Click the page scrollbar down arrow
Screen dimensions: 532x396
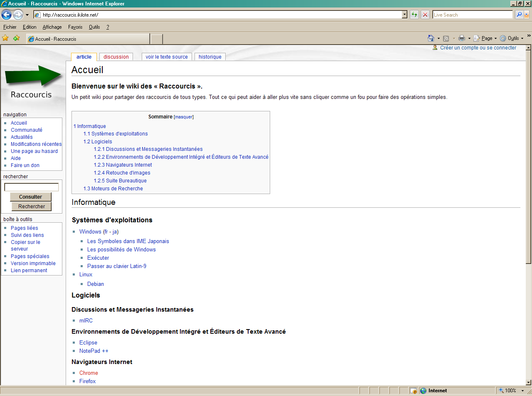529,382
